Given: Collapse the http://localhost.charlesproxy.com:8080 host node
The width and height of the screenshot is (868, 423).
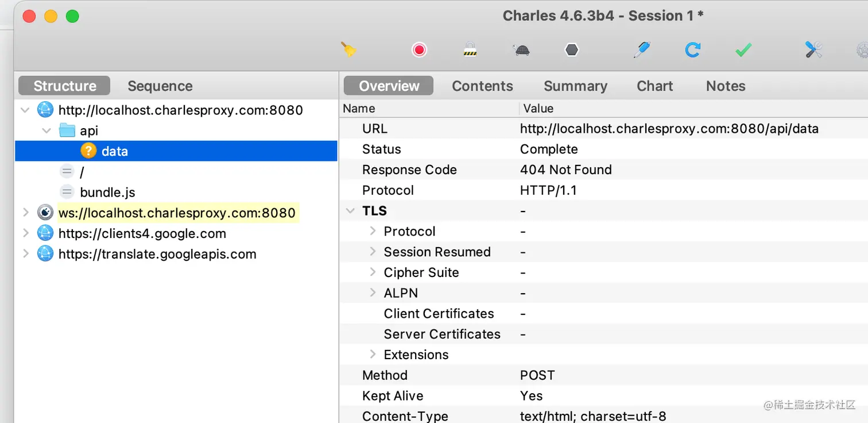Looking at the screenshot, I should click(x=25, y=110).
